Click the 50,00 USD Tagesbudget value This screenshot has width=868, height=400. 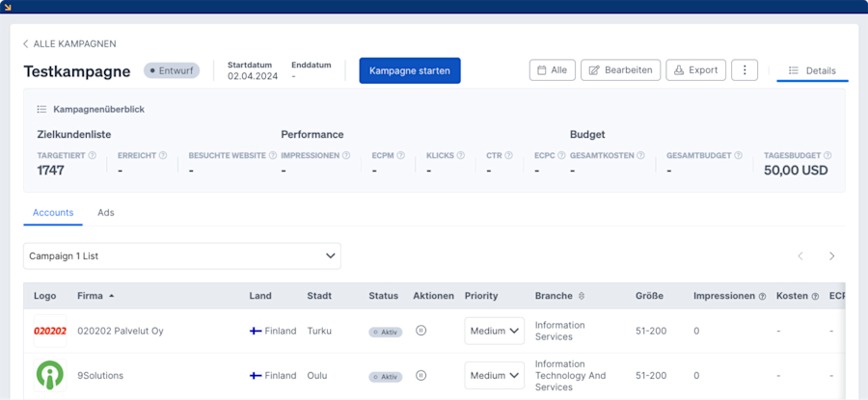pyautogui.click(x=796, y=171)
